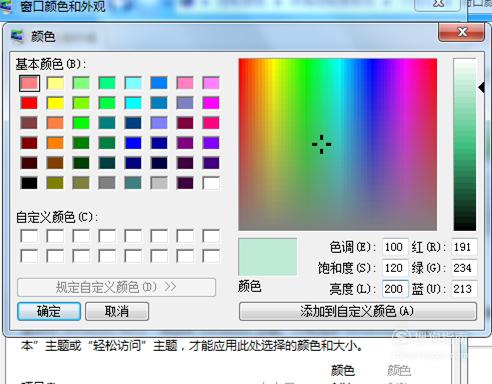Click the crosshair in the color spectrum

tap(322, 144)
